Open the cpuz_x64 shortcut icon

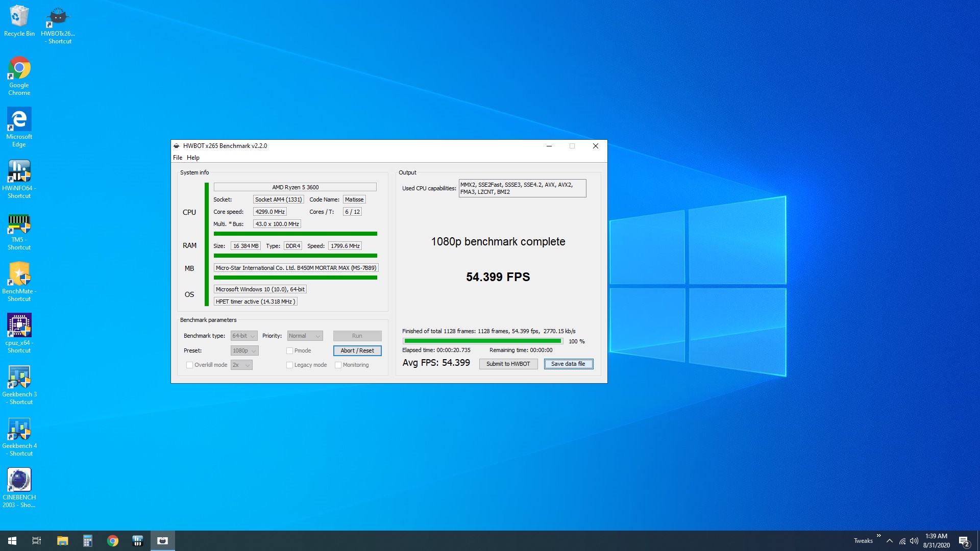pos(19,333)
